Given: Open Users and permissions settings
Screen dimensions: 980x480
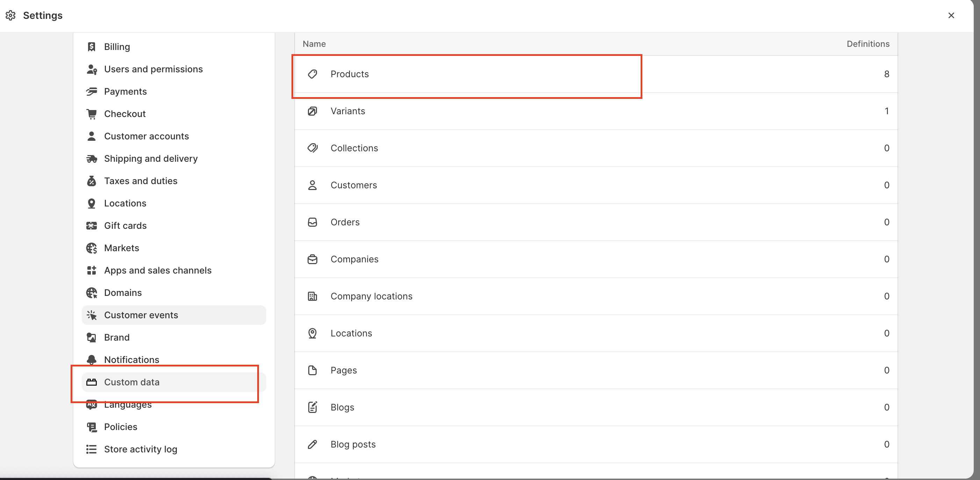Looking at the screenshot, I should click(153, 69).
